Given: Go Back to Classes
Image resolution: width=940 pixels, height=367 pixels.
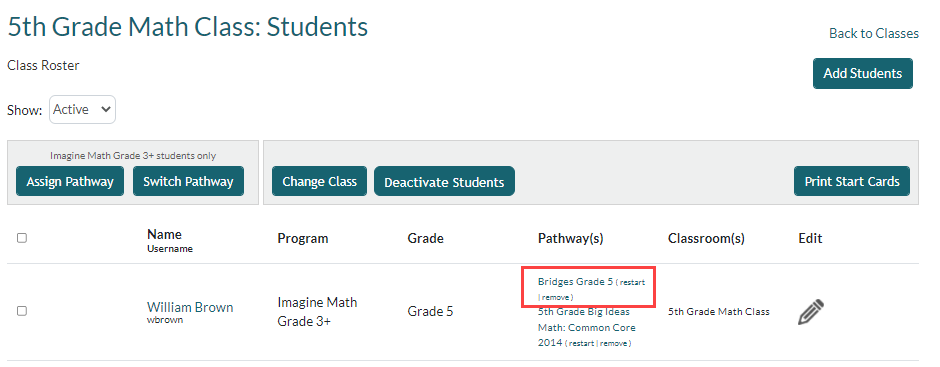Looking at the screenshot, I should pos(873,34).
